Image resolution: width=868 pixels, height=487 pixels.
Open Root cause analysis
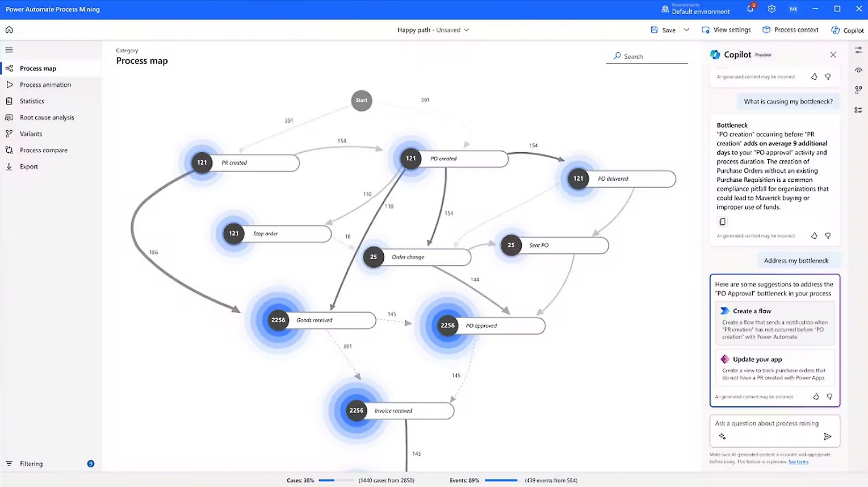(x=46, y=117)
